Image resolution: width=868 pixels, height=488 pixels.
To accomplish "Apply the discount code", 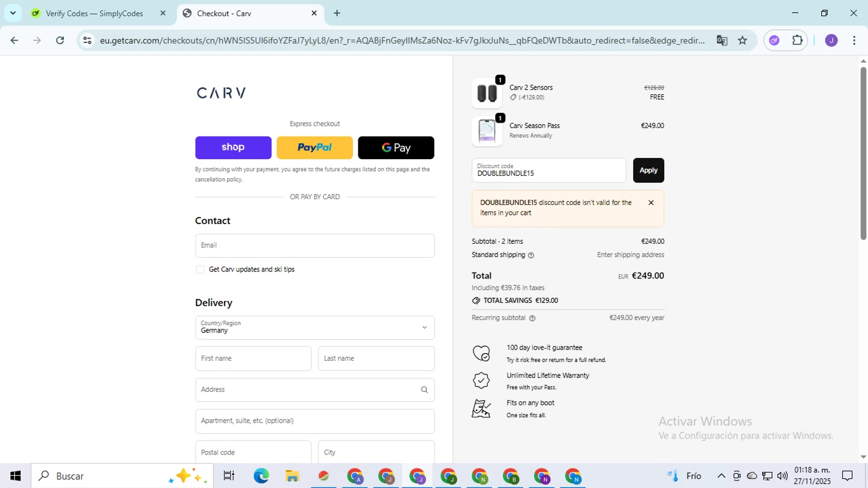I will coord(649,170).
